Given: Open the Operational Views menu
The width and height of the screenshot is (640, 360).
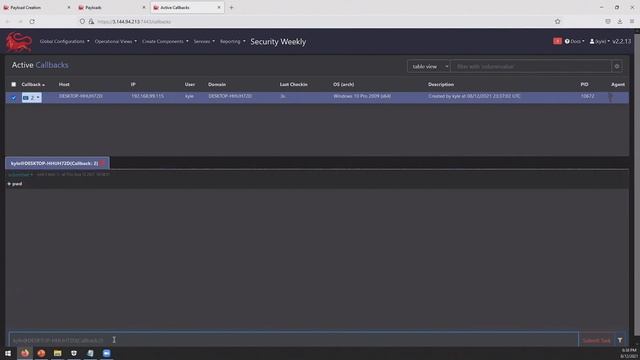Looking at the screenshot, I should click(116, 41).
